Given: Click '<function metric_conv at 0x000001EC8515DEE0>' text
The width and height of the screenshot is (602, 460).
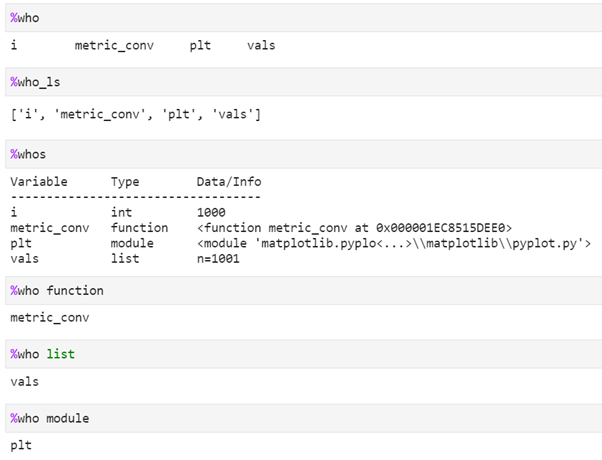Looking at the screenshot, I should [x=354, y=228].
